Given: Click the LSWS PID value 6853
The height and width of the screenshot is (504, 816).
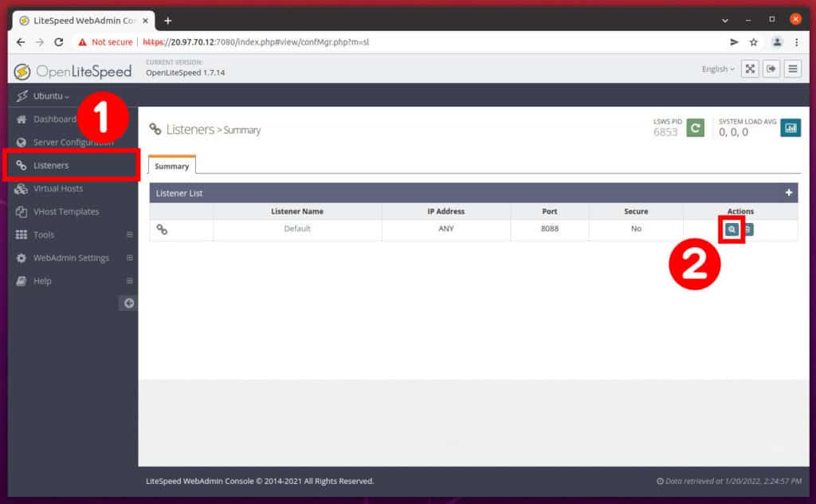Looking at the screenshot, I should 665,132.
